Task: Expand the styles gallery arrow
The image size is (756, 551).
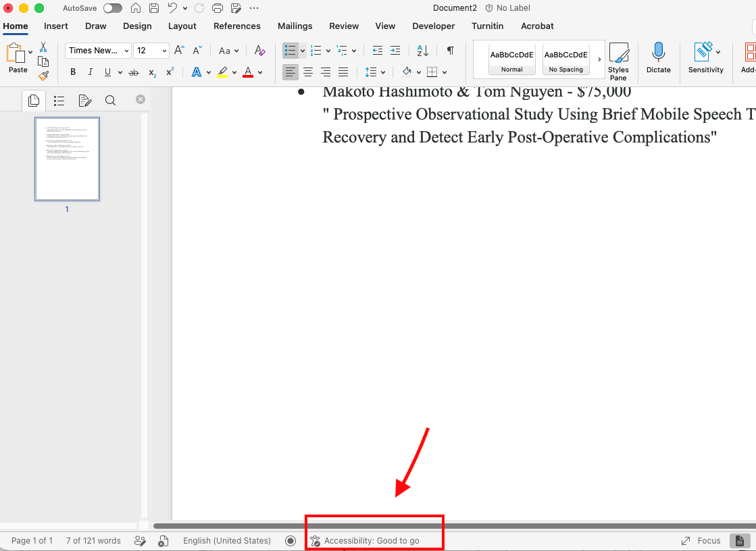Action: click(599, 59)
